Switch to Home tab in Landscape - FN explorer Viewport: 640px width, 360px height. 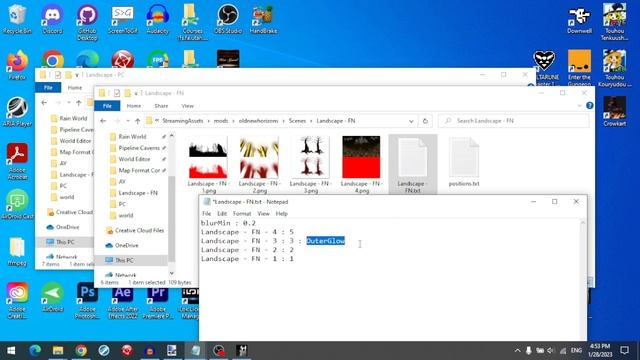pos(133,106)
